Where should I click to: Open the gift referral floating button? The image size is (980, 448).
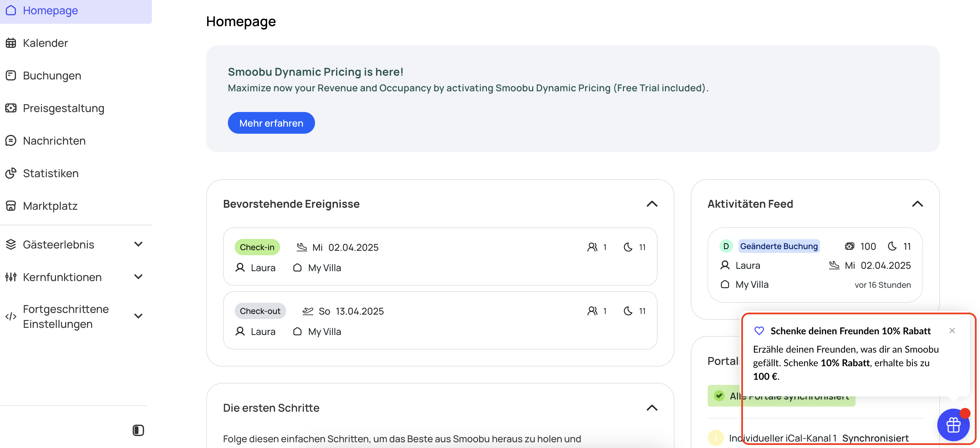point(953,425)
